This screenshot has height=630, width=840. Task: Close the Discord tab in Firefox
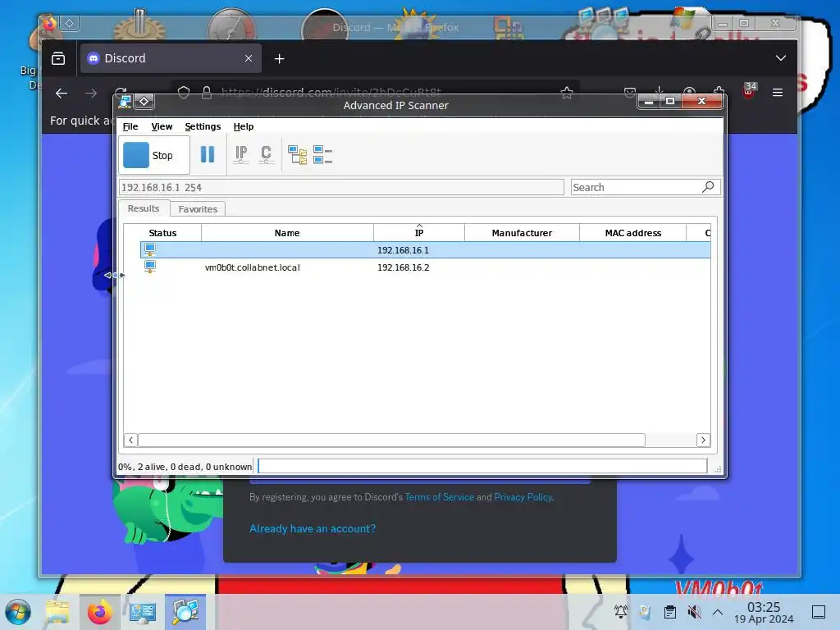pos(249,58)
